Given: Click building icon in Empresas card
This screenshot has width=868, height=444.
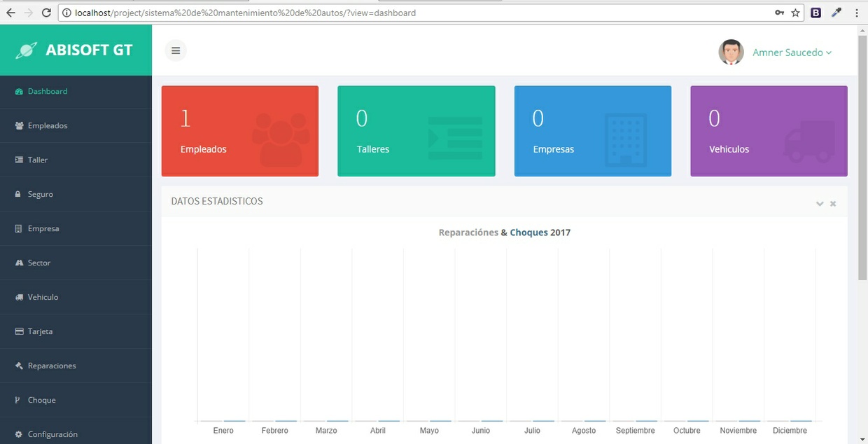Looking at the screenshot, I should coord(626,139).
